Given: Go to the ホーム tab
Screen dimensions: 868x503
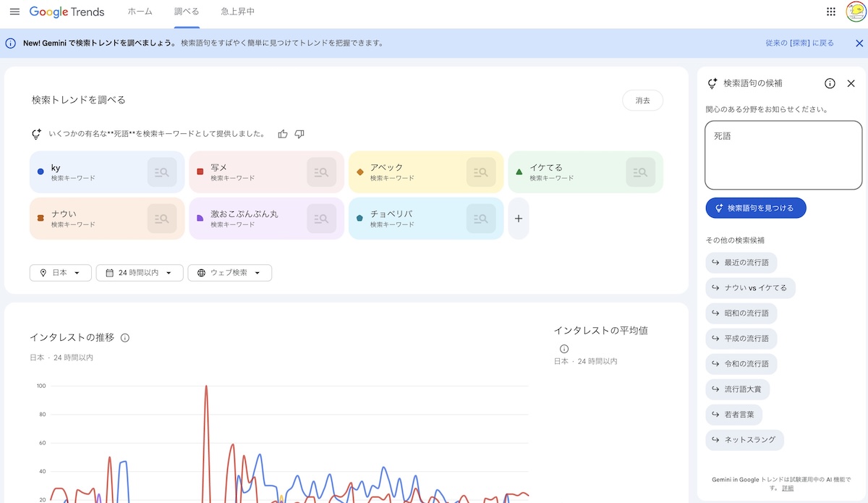Looking at the screenshot, I should tap(140, 12).
